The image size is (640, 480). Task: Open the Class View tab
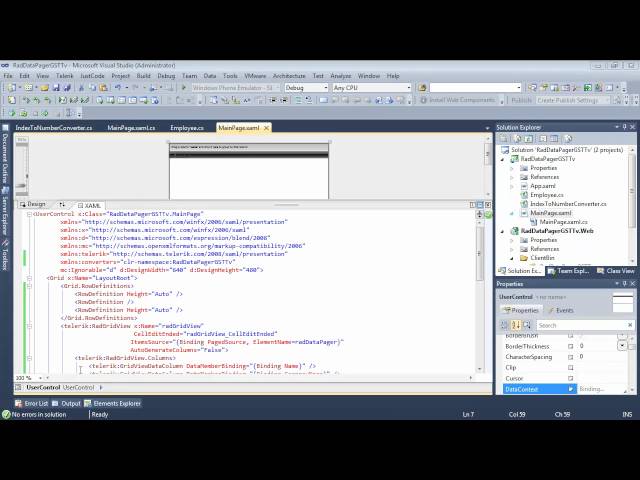coord(616,271)
